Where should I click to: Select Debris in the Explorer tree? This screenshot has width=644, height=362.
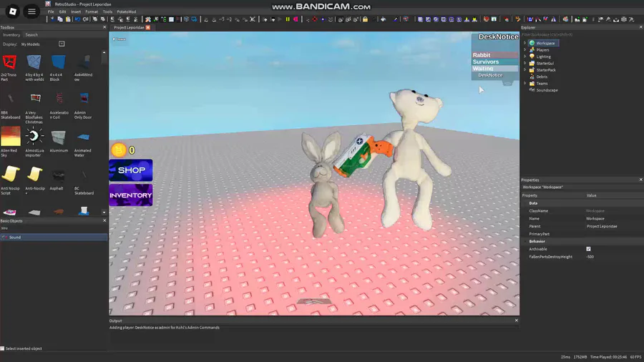(542, 77)
